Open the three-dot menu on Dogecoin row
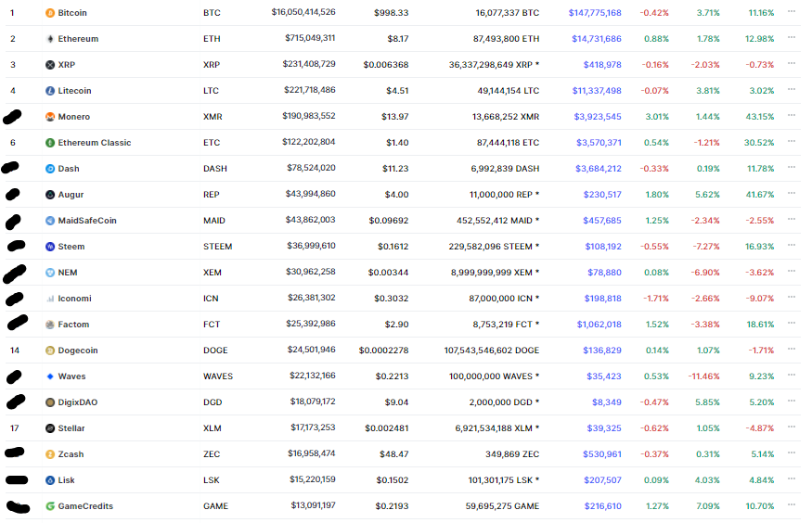812x523 pixels. (x=792, y=348)
